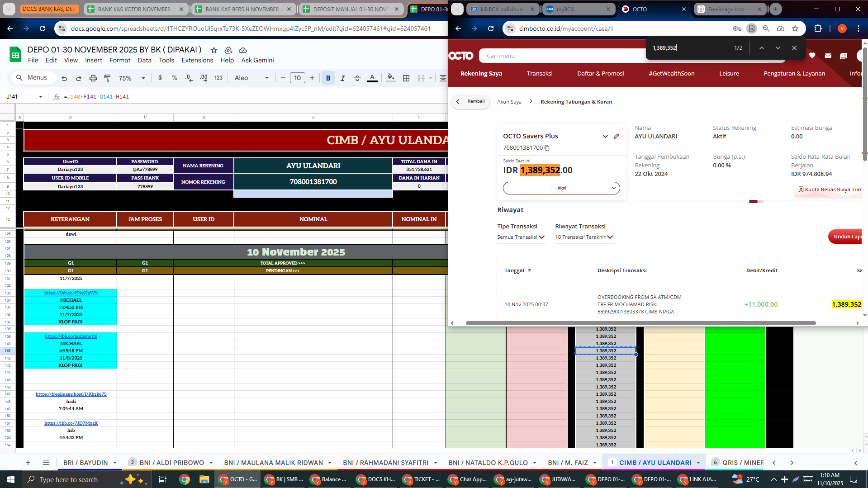View cloud save status icon
868x488 pixels.
(243, 50)
